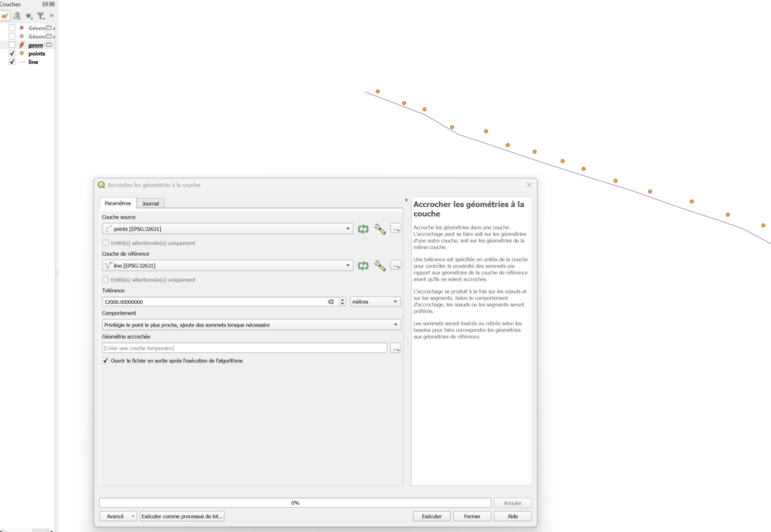
Task: Clear the Tolérance value with the clear icon
Action: coord(331,302)
